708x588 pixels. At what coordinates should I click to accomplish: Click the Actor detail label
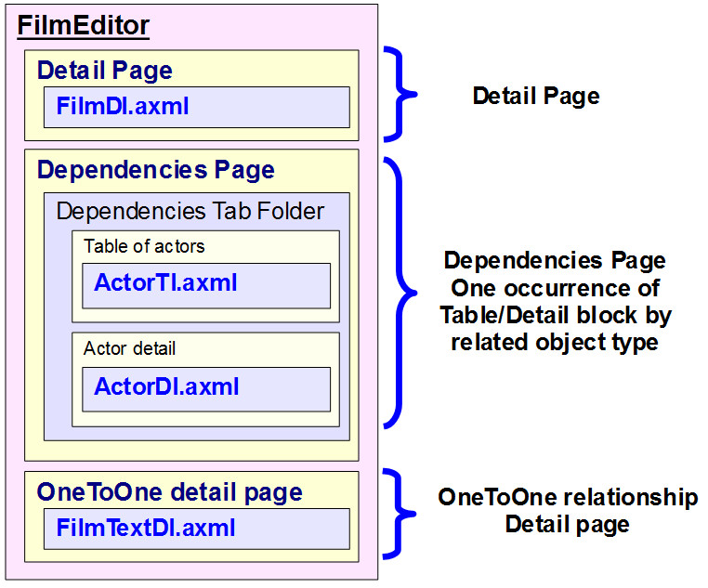point(129,349)
